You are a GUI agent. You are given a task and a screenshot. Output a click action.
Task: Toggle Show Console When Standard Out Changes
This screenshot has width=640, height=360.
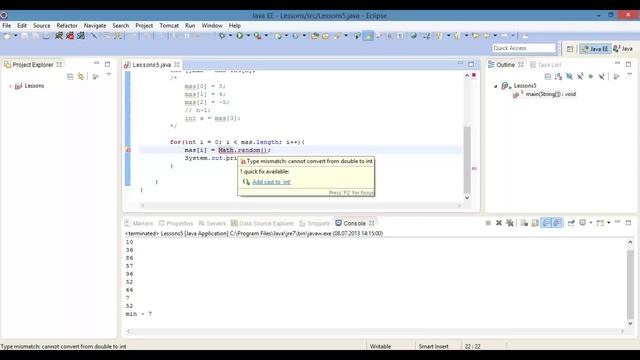coord(546,223)
